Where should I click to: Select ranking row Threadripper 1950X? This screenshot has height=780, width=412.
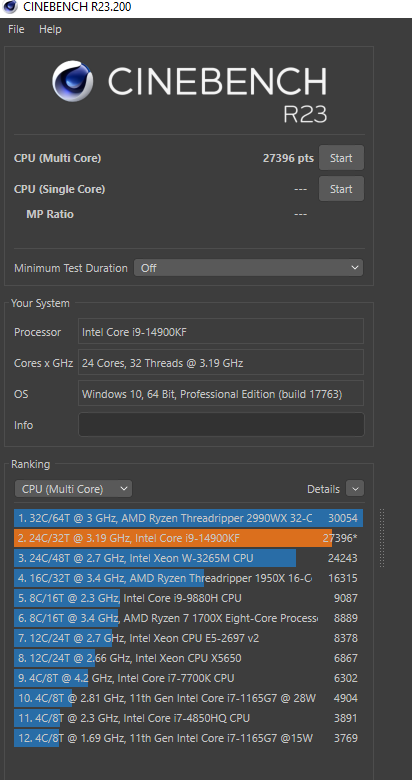[189, 578]
